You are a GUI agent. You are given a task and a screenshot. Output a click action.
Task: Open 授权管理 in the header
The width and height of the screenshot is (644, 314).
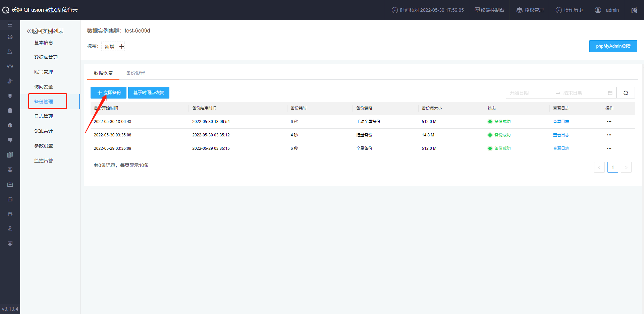(530, 10)
